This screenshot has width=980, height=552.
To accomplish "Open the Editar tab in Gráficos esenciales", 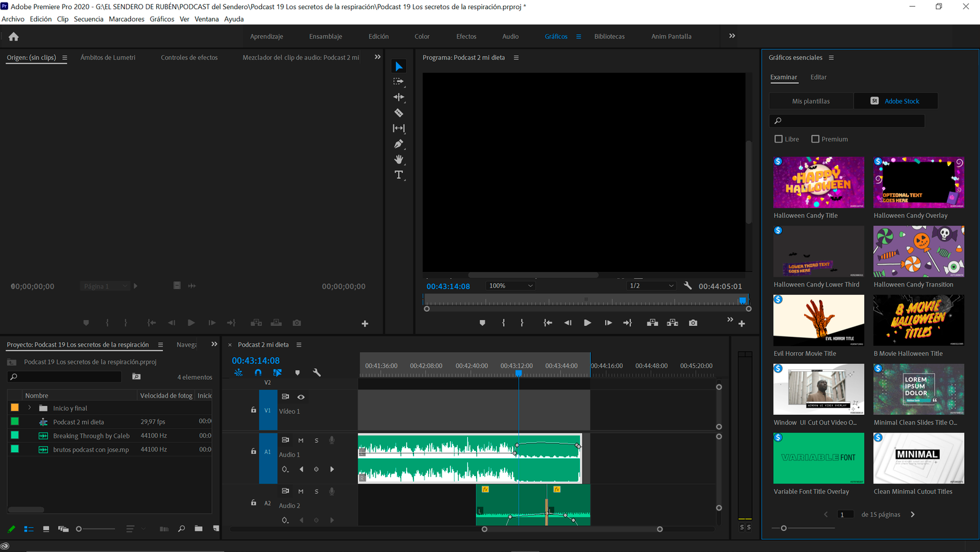I will 818,77.
